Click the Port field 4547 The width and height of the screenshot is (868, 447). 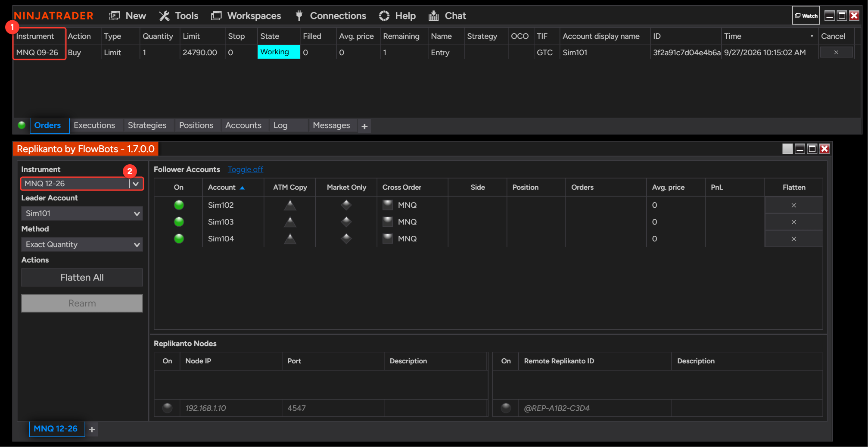tap(333, 408)
